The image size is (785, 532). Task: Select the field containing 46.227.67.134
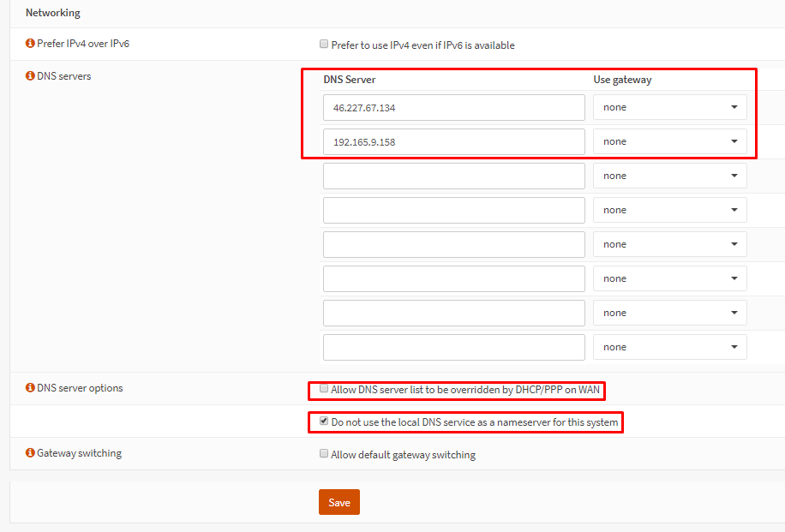coord(453,106)
